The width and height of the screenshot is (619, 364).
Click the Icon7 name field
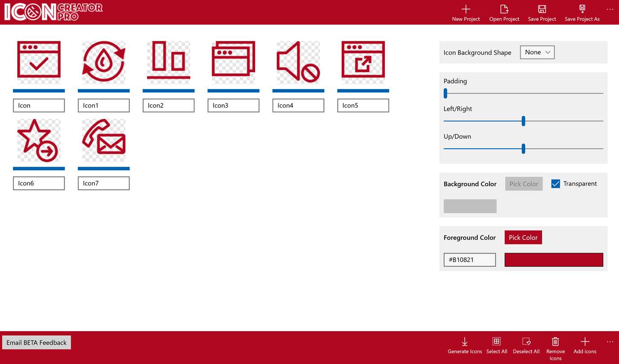(103, 183)
